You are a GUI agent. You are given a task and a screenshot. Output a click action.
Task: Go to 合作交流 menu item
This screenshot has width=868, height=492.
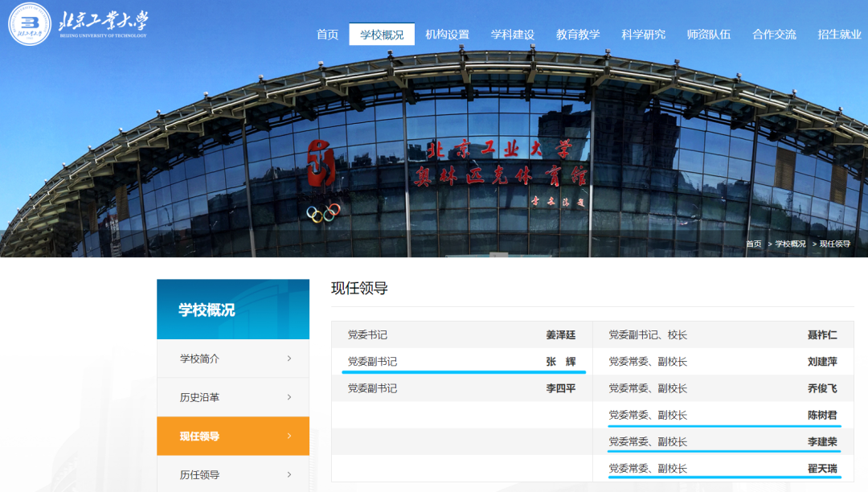click(x=774, y=35)
